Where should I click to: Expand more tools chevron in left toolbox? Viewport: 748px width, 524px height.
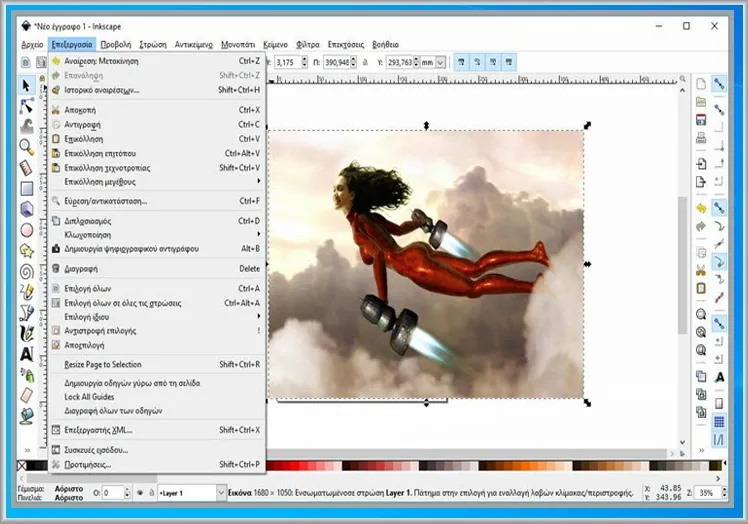pyautogui.click(x=27, y=450)
